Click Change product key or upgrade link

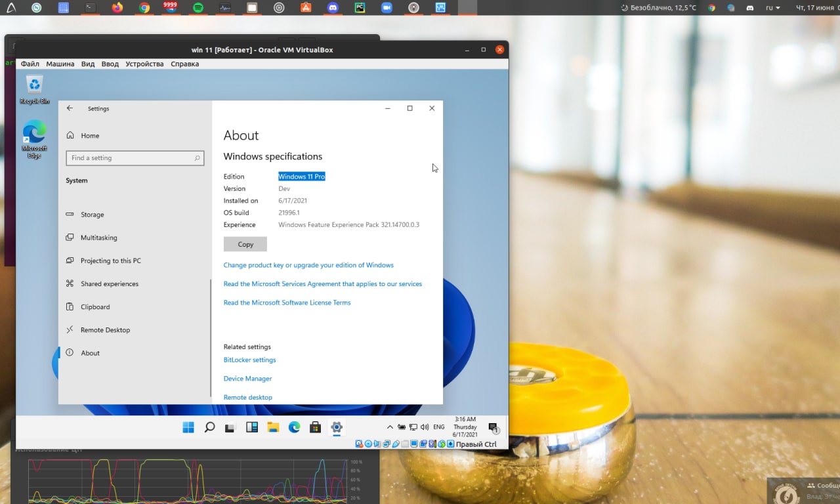(x=308, y=265)
